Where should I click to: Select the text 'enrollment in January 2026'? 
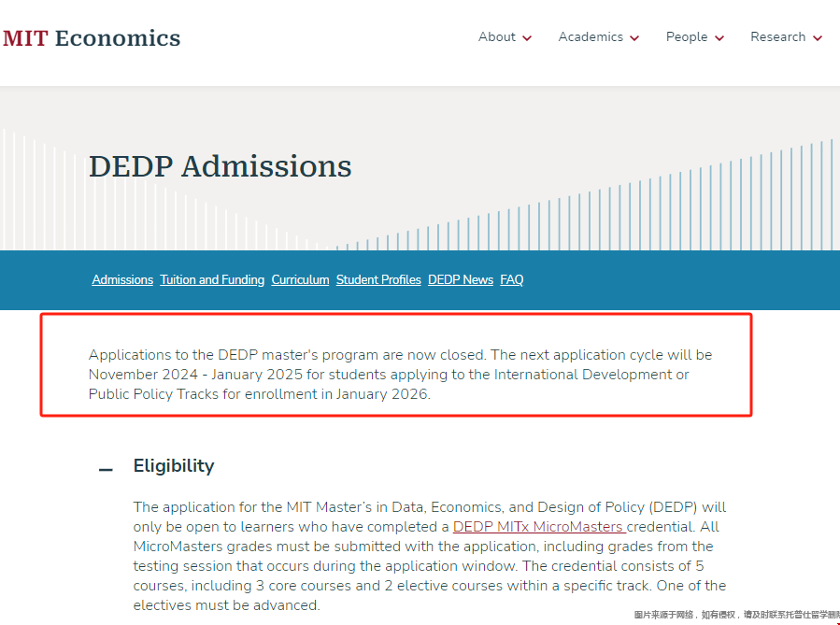[x=336, y=394]
